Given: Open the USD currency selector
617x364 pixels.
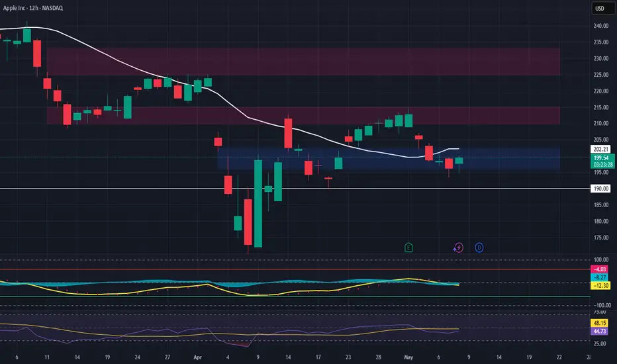Looking at the screenshot, I should coord(603,8).
